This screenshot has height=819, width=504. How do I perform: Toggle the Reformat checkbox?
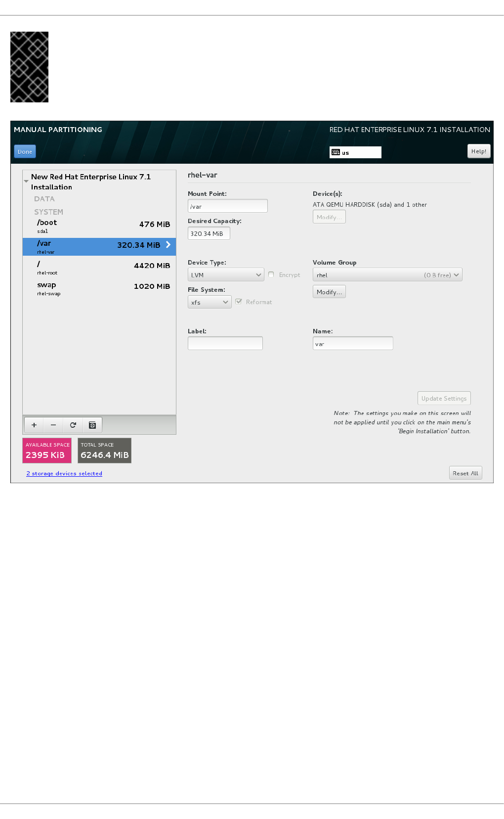pos(239,302)
